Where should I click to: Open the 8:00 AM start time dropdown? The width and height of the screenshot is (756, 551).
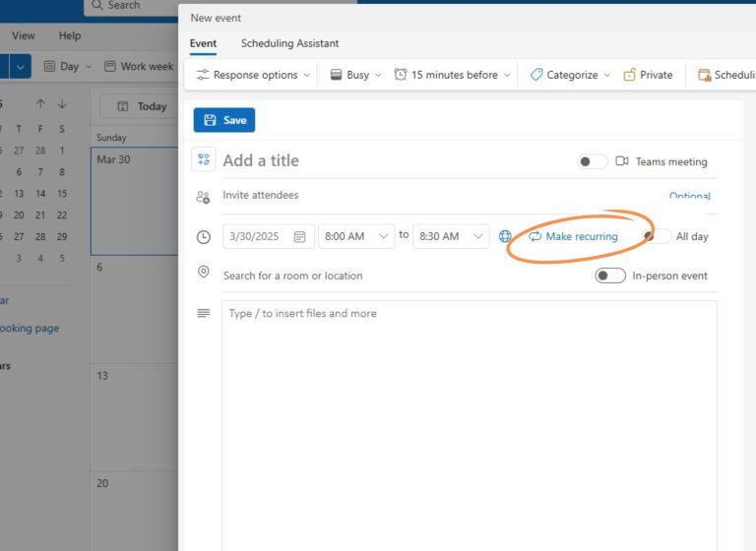pyautogui.click(x=356, y=237)
